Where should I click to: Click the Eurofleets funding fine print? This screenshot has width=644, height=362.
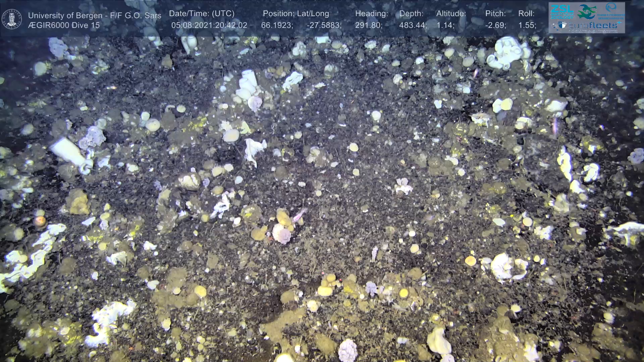(593, 31)
